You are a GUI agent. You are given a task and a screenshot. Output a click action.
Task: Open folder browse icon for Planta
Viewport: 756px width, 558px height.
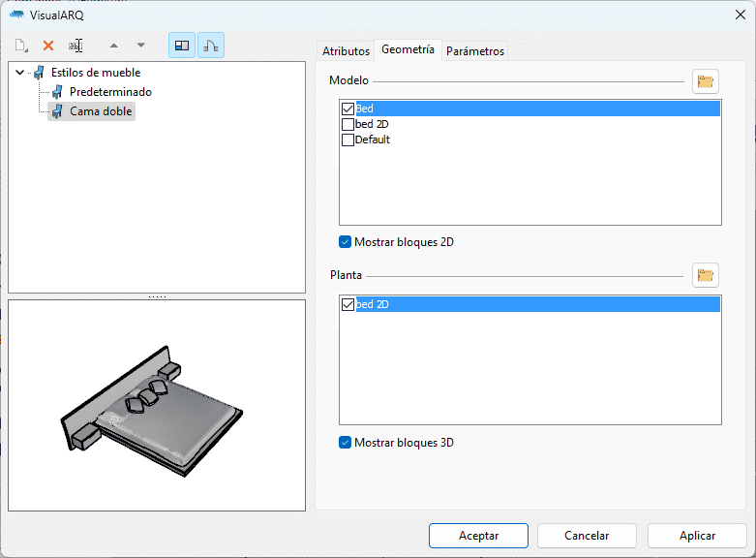[706, 276]
